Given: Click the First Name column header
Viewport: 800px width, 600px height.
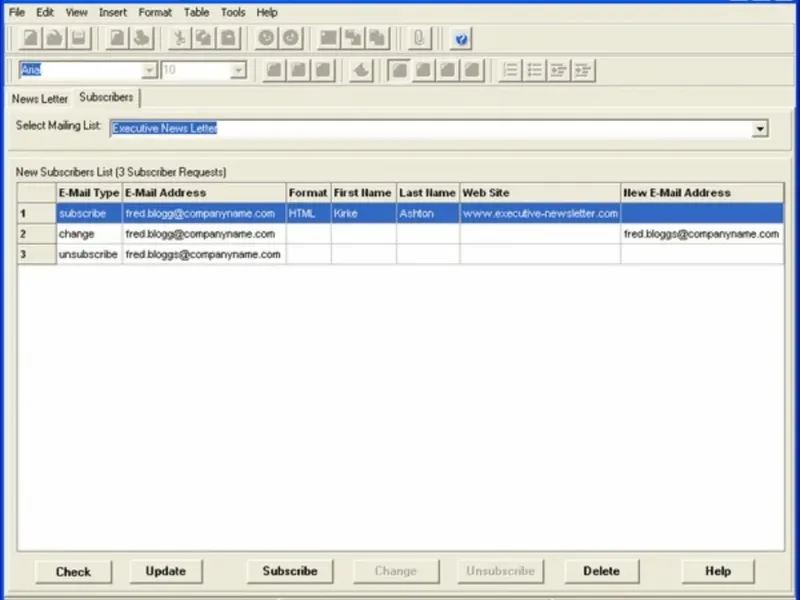Looking at the screenshot, I should pyautogui.click(x=363, y=193).
